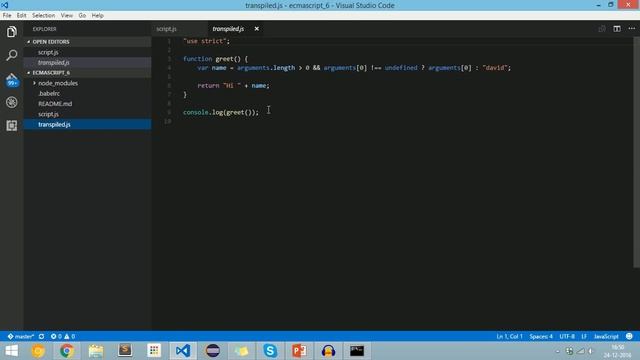Screen dimensions: 640x360
Task: Open the colorful grid app in taskbar
Action: click(154, 351)
